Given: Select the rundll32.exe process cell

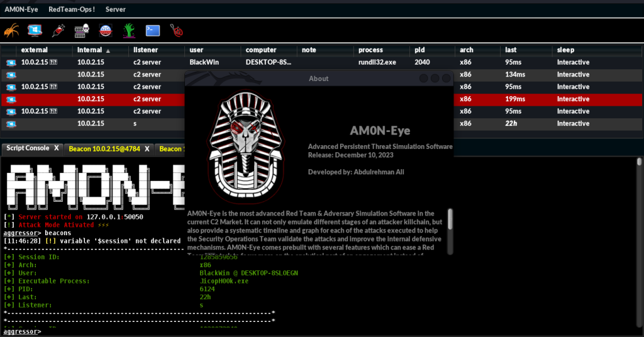Looking at the screenshot, I should (377, 62).
